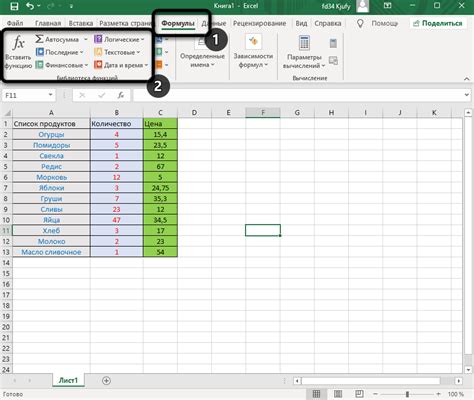Image resolution: width=474 pixels, height=400 pixels.
Task: Switch to Page Layout view icon
Action: pyautogui.click(x=338, y=394)
